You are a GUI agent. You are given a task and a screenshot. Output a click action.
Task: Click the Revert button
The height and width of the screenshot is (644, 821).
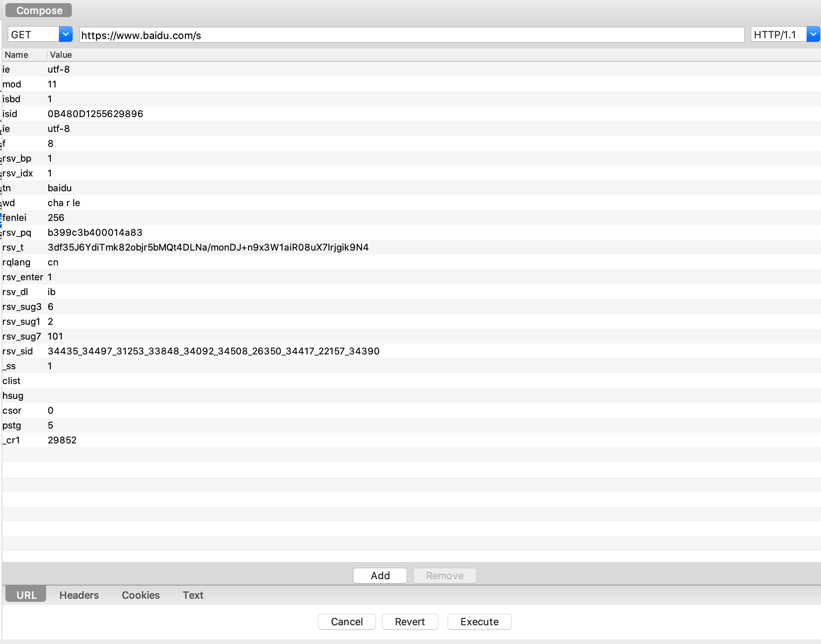click(409, 622)
